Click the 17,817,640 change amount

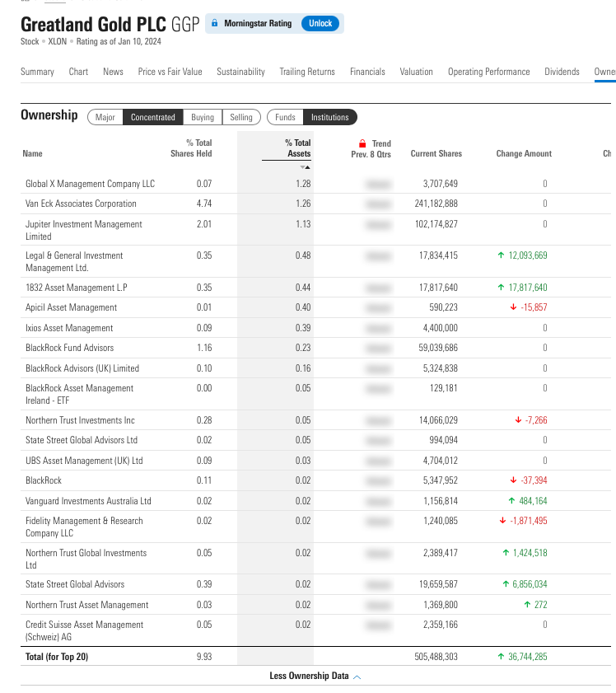tap(528, 288)
